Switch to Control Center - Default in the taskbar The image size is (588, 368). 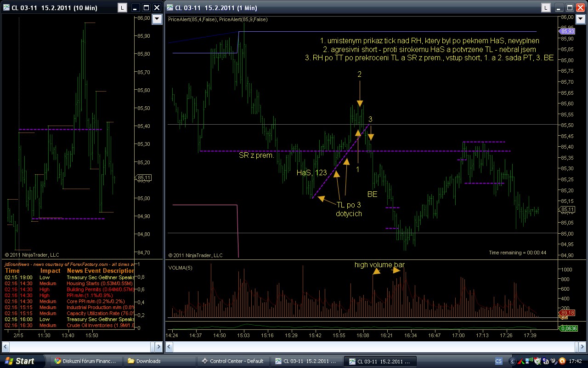234,361
